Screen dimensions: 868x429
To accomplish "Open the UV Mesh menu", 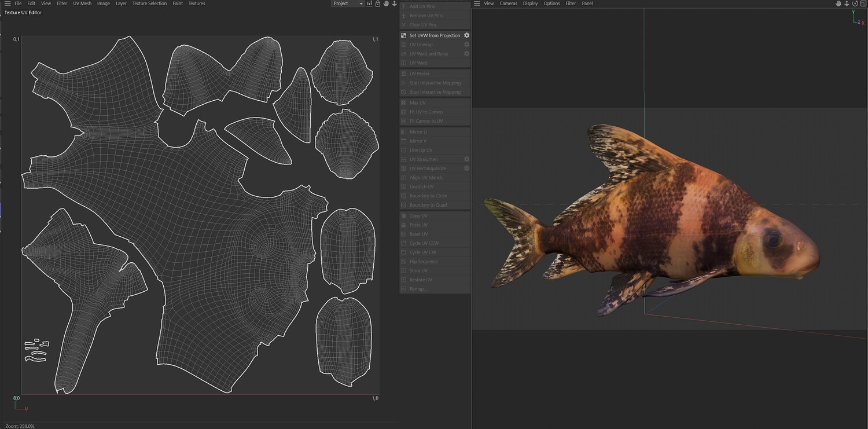I will pos(82,3).
